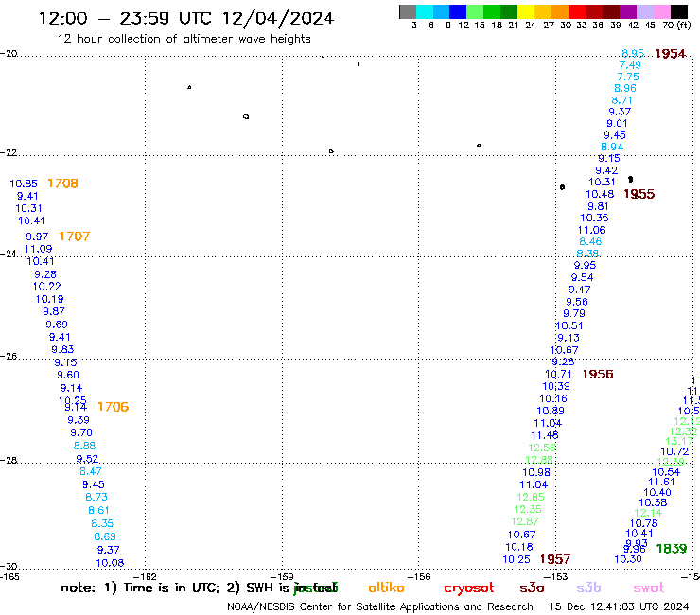Click the 10.71 wave height value
Screen dimensions: 700x615
[558, 374]
